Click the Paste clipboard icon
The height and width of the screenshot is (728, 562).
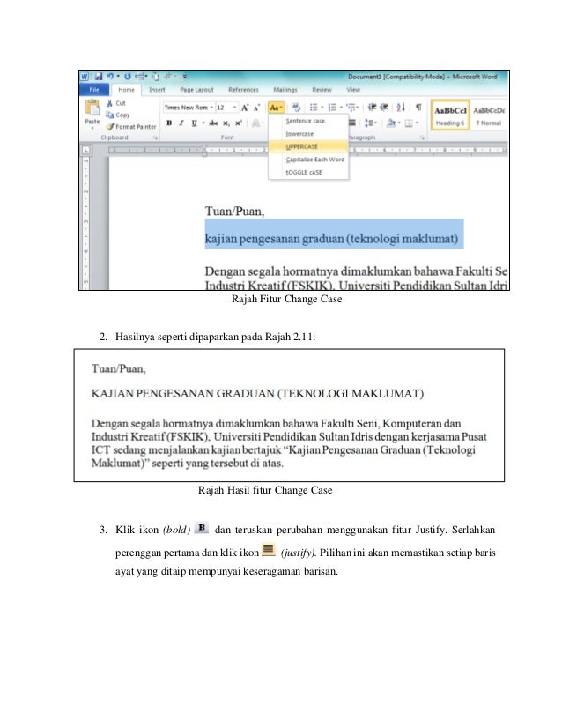pyautogui.click(x=92, y=108)
